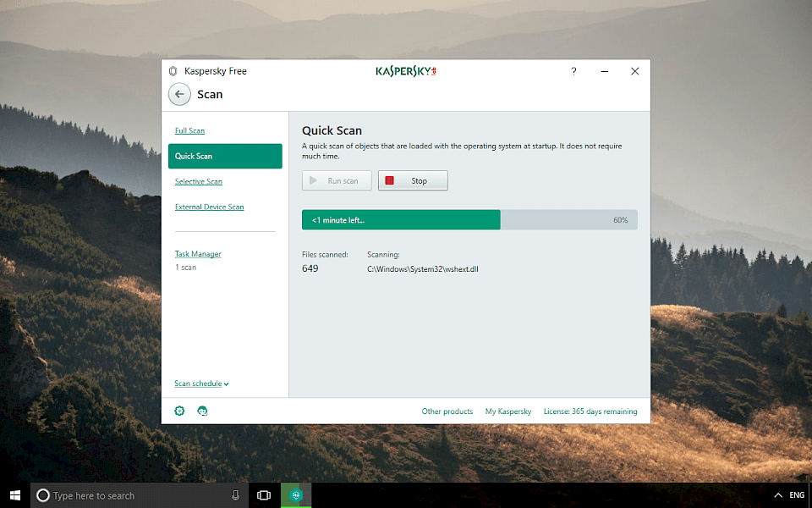Click the 'Scanning:' label
812x508 pixels.
tap(383, 255)
